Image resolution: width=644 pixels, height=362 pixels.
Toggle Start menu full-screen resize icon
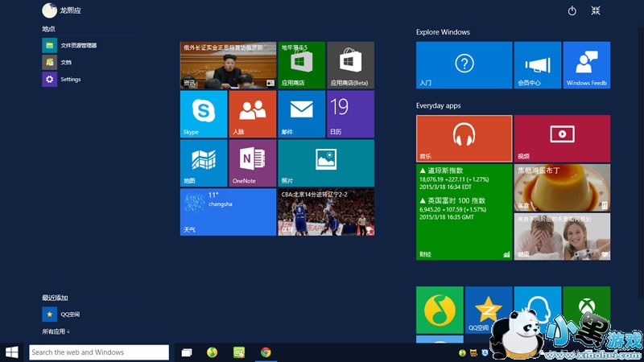(596, 10)
